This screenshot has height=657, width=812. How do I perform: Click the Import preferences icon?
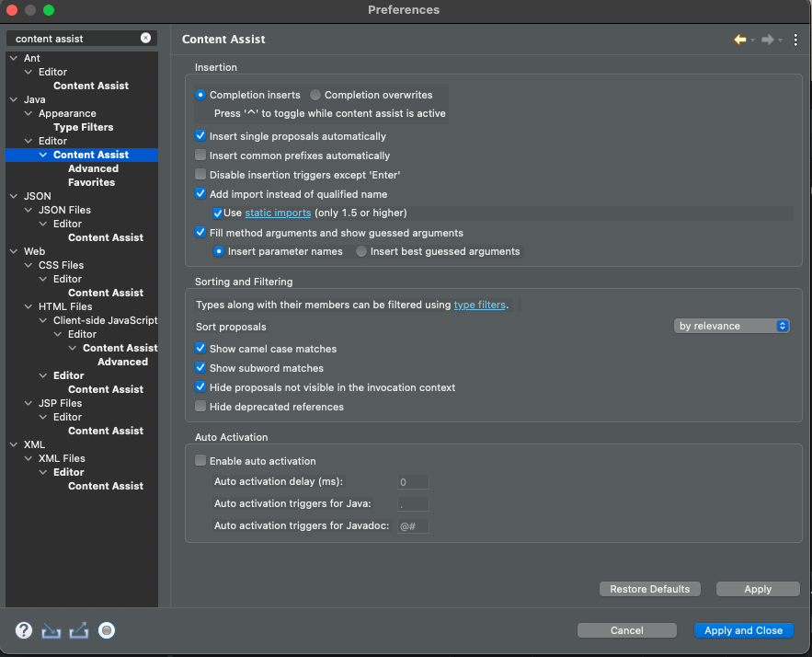coord(51,630)
